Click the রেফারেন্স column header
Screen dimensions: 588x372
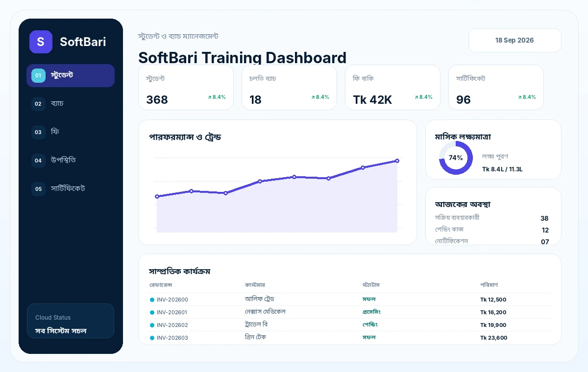pos(161,285)
